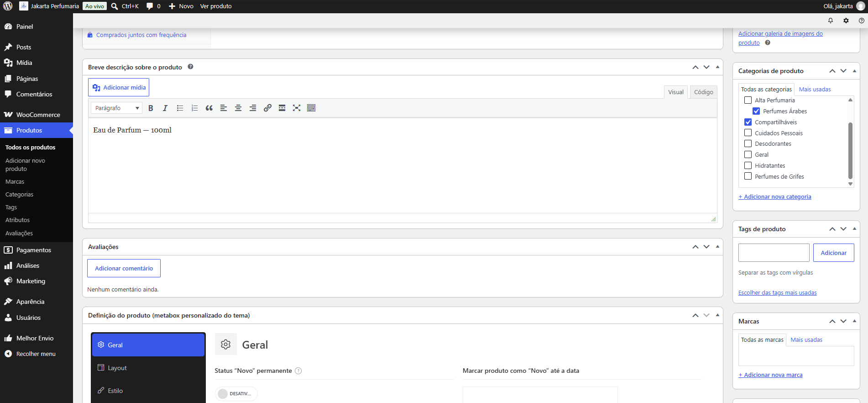868x403 pixels.
Task: Open the Mais usadas categories tab
Action: pos(815,90)
